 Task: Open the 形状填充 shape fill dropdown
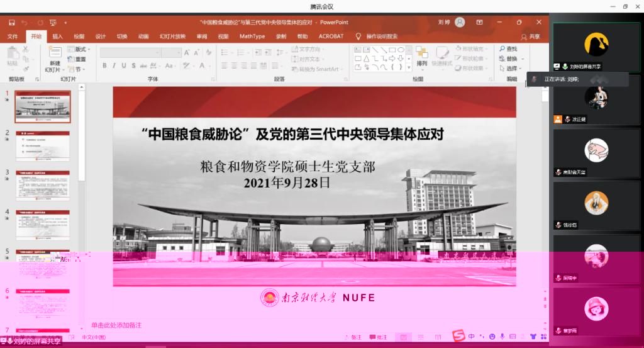pyautogui.click(x=472, y=49)
